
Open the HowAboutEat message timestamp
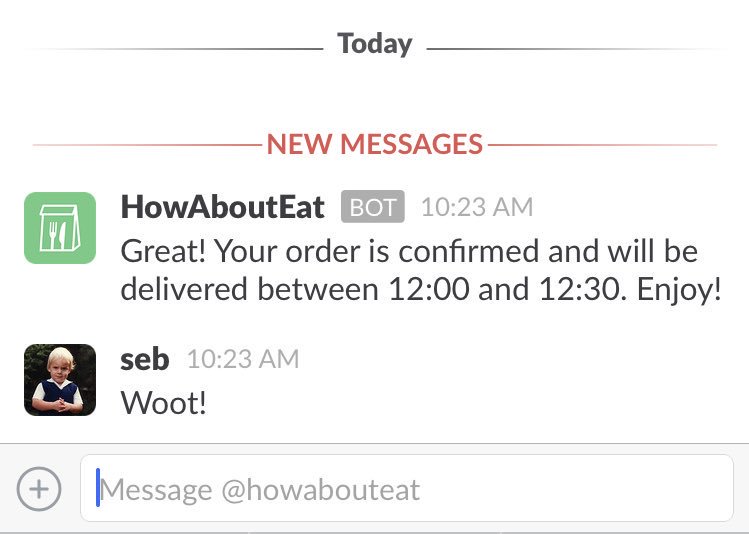point(476,207)
